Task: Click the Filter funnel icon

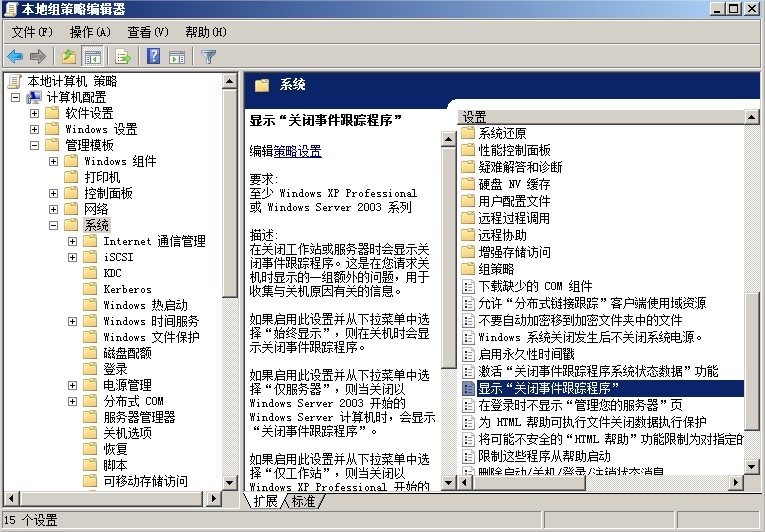Action: (x=209, y=56)
